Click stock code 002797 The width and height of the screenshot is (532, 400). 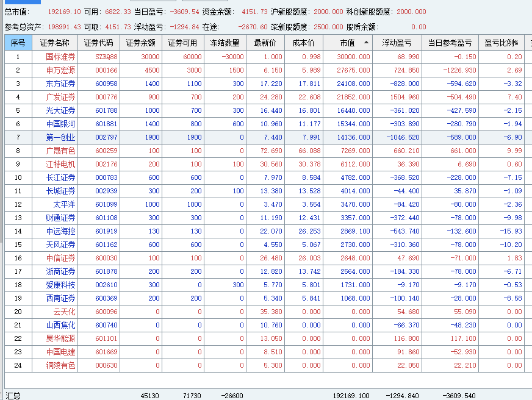click(x=106, y=137)
